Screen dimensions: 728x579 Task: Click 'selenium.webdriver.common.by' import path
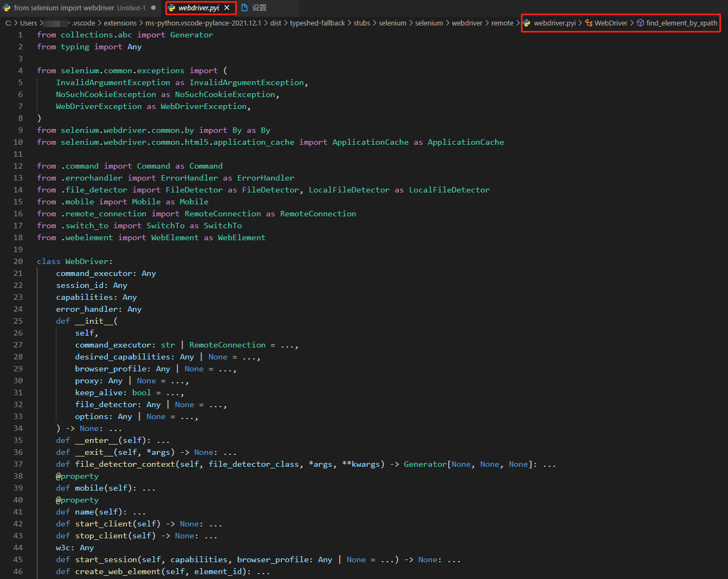point(127,130)
